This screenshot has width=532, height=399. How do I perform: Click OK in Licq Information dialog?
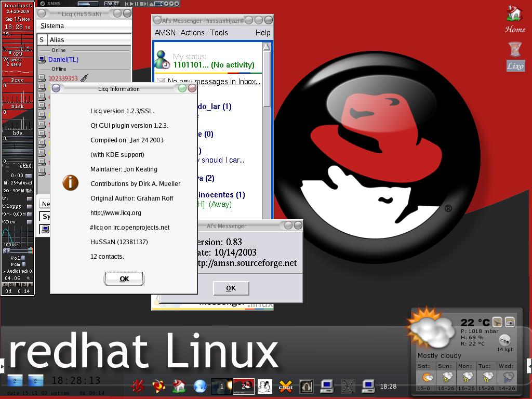(124, 279)
